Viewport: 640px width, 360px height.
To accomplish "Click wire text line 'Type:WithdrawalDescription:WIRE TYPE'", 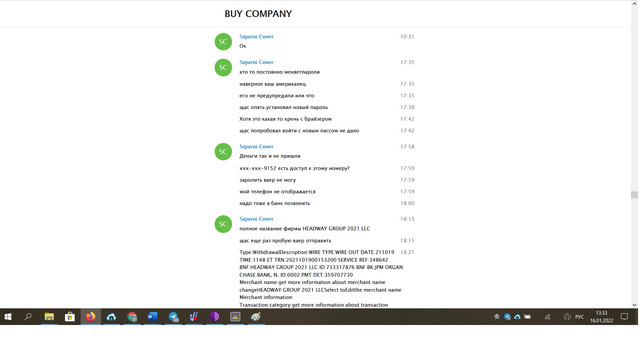I will (x=317, y=252).
